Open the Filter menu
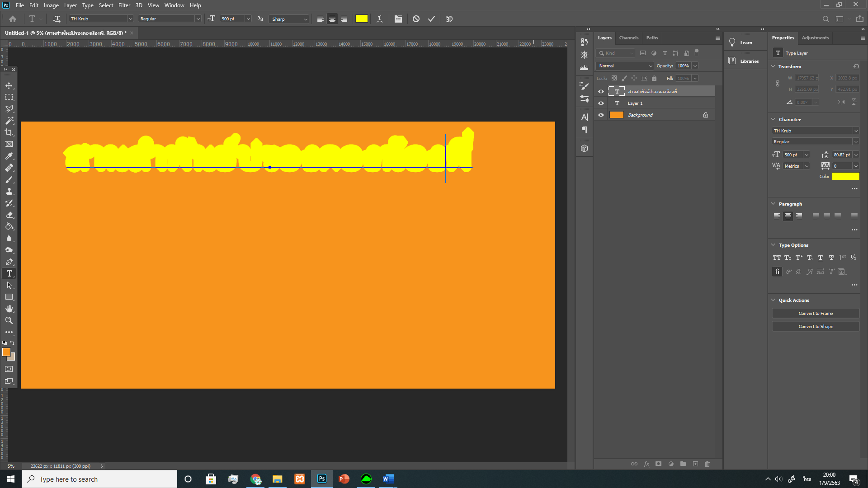Screen dimensions: 868x488 pos(124,5)
